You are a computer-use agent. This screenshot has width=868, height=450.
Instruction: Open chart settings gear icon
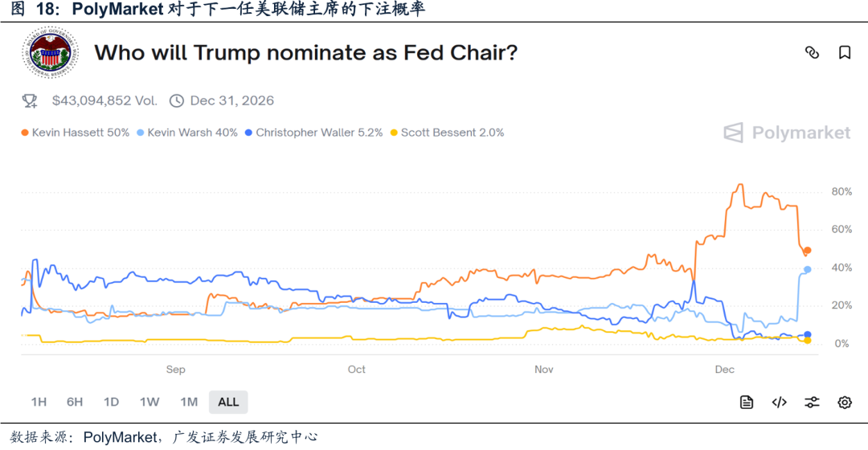coord(845,403)
